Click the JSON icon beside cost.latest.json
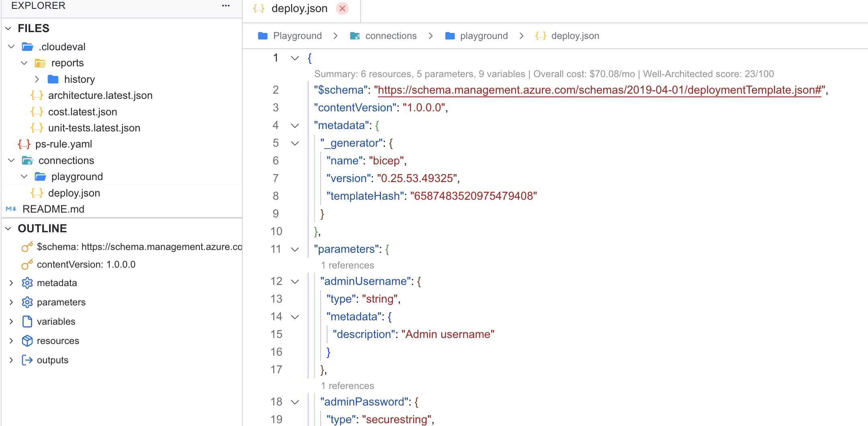The height and width of the screenshot is (426, 868). [x=37, y=112]
